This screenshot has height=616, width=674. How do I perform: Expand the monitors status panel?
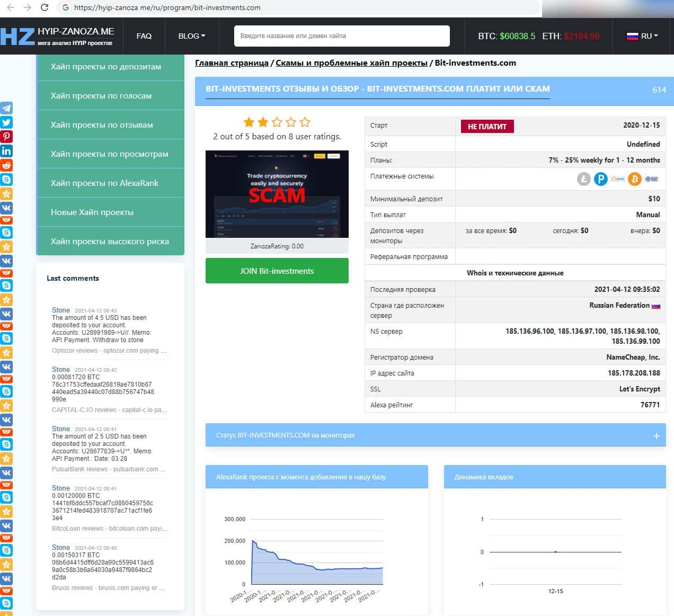656,435
